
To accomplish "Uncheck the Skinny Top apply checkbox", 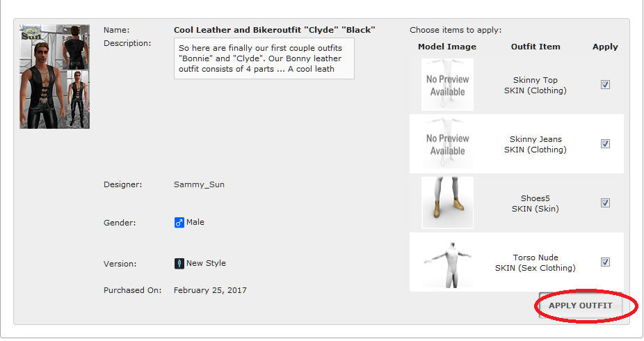I will (x=605, y=85).
